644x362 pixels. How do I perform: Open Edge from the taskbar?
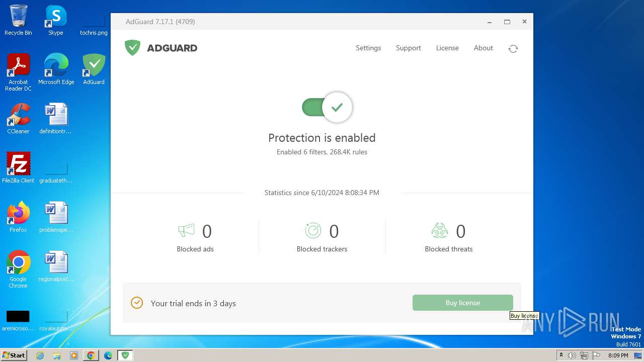[x=108, y=355]
